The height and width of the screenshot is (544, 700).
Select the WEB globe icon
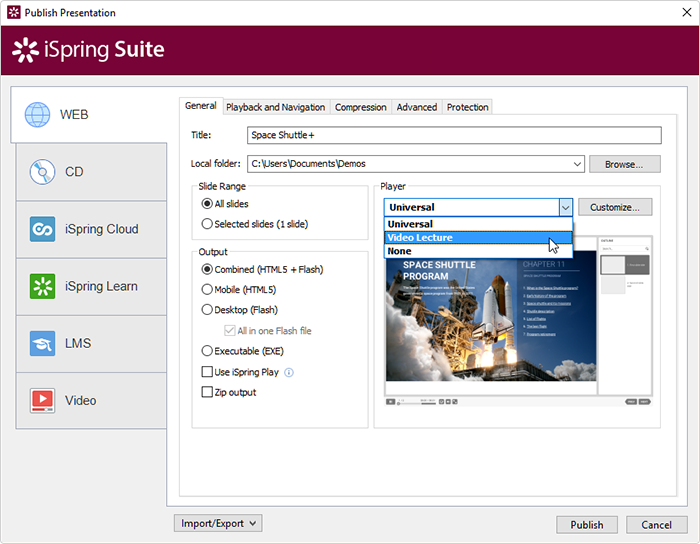point(38,115)
